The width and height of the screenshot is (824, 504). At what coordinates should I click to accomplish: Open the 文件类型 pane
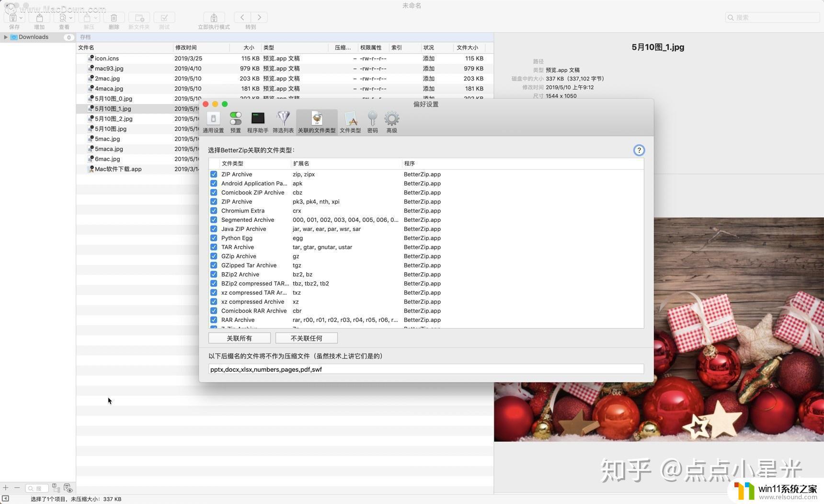pyautogui.click(x=350, y=122)
